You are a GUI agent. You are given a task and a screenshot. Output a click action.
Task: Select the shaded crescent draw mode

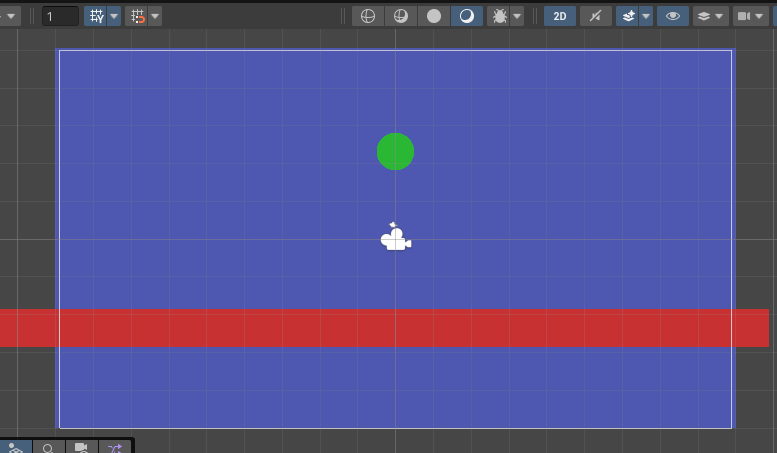tap(466, 16)
